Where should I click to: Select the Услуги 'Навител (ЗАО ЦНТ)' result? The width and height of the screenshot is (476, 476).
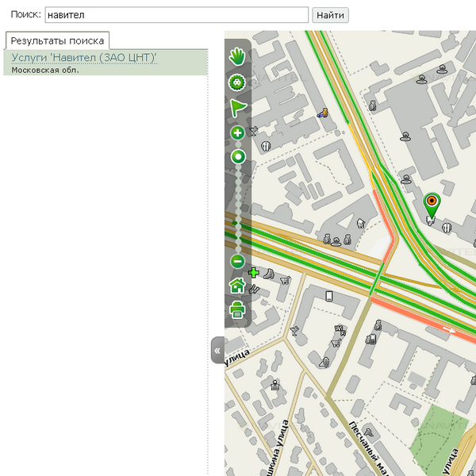tap(84, 57)
